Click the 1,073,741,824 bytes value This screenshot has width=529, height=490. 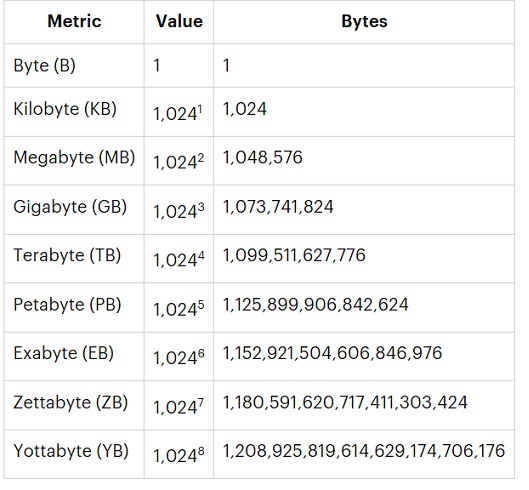point(278,207)
